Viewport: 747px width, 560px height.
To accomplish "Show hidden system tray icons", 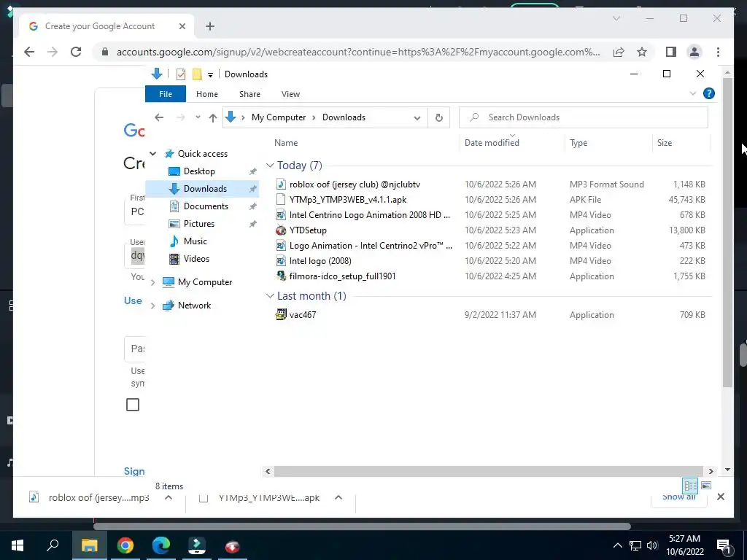I will point(617,545).
